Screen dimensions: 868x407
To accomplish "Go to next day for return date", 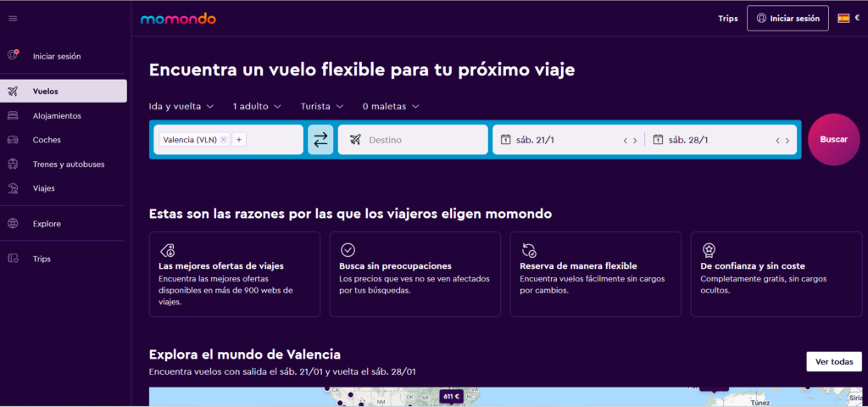I will pos(787,141).
